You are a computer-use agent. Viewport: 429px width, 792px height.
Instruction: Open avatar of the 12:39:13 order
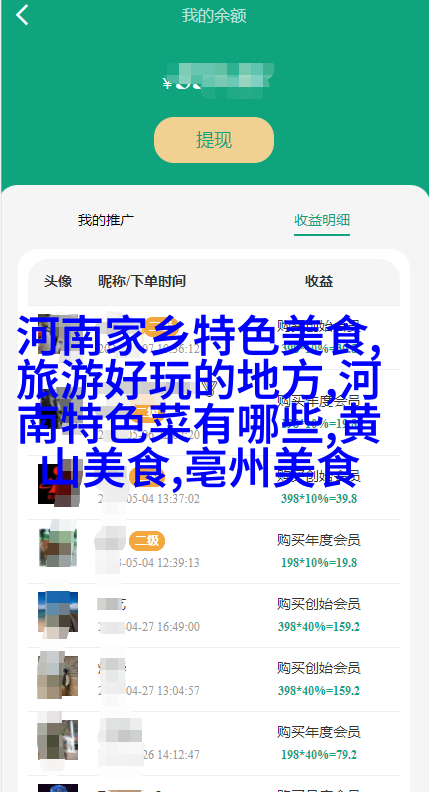58,547
